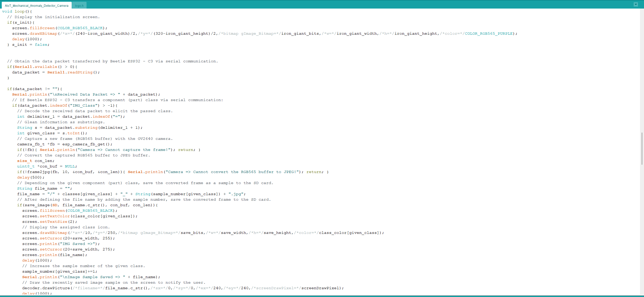
Task: Click 'screen.setCursor(20+save_width, 275);' line
Action: tap(68, 249)
